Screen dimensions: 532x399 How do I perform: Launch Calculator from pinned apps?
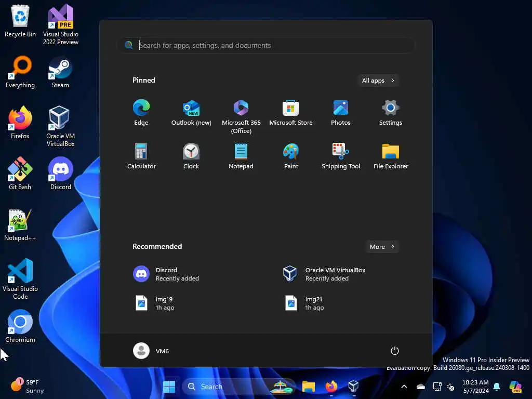click(x=141, y=156)
